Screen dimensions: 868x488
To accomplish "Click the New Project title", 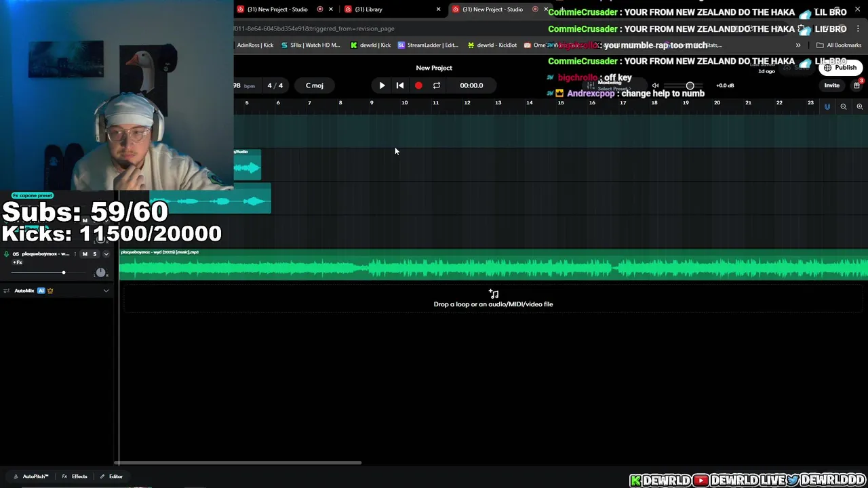I will [x=434, y=68].
